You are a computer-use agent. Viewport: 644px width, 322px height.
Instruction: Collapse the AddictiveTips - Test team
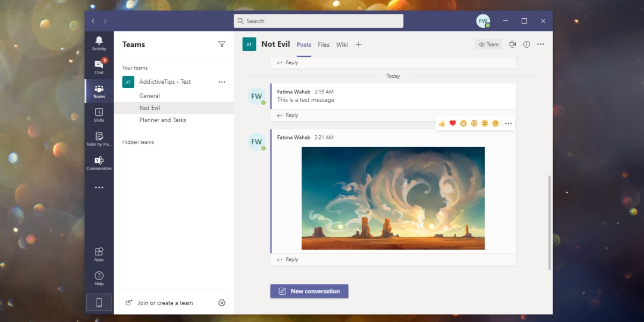pyautogui.click(x=165, y=82)
